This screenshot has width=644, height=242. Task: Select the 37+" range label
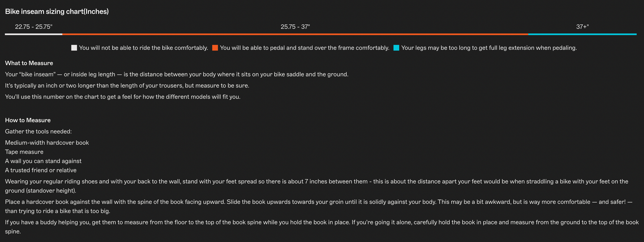tap(582, 27)
